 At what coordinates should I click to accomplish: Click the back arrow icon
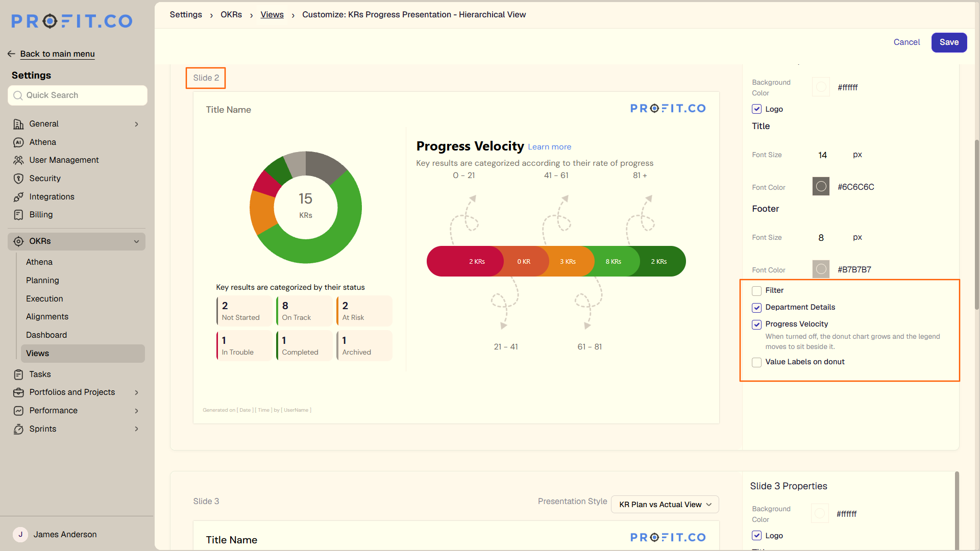click(11, 54)
